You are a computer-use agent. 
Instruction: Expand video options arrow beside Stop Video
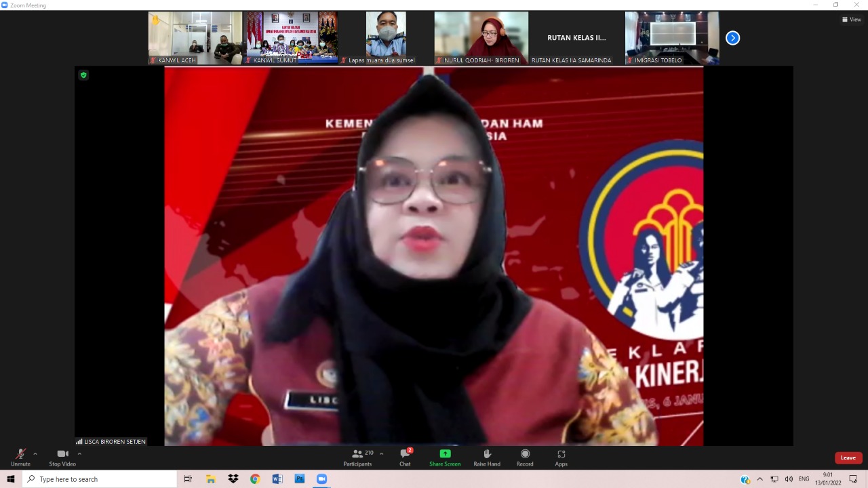(x=79, y=453)
